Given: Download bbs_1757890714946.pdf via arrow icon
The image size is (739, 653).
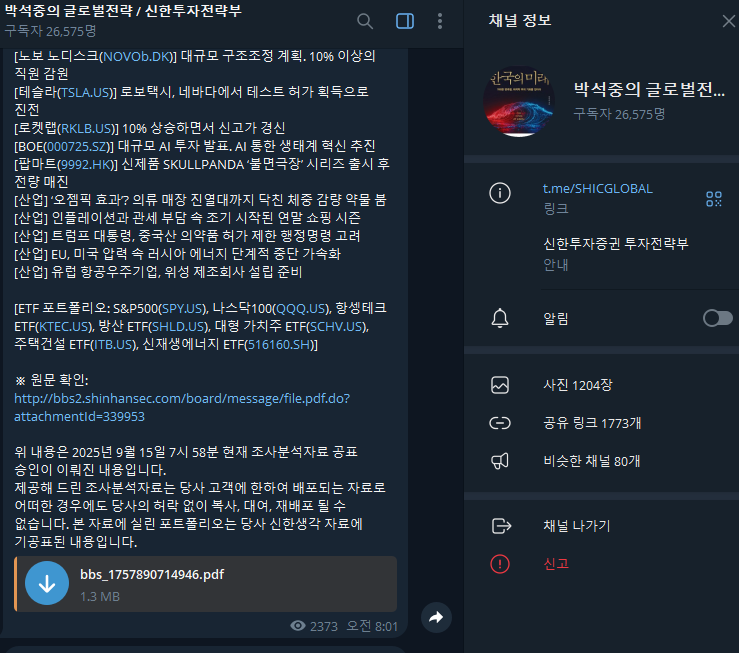Looking at the screenshot, I should click(47, 583).
